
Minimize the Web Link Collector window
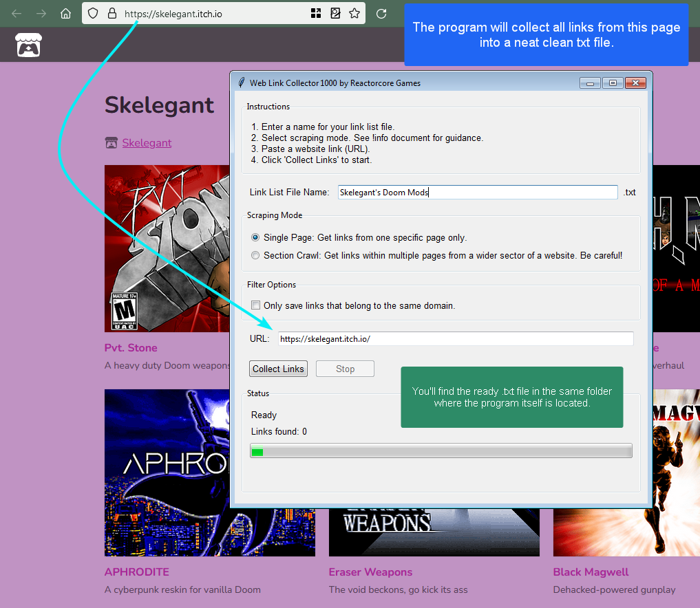(x=590, y=83)
